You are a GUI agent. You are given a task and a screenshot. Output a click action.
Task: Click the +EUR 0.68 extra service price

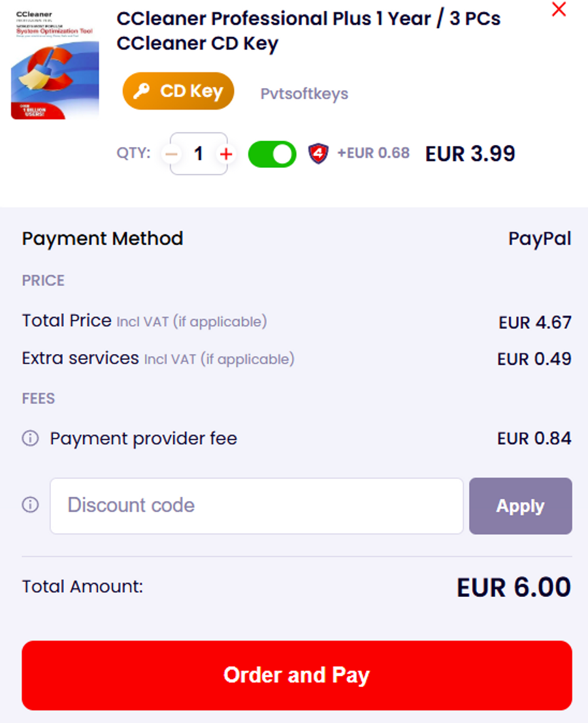click(373, 153)
